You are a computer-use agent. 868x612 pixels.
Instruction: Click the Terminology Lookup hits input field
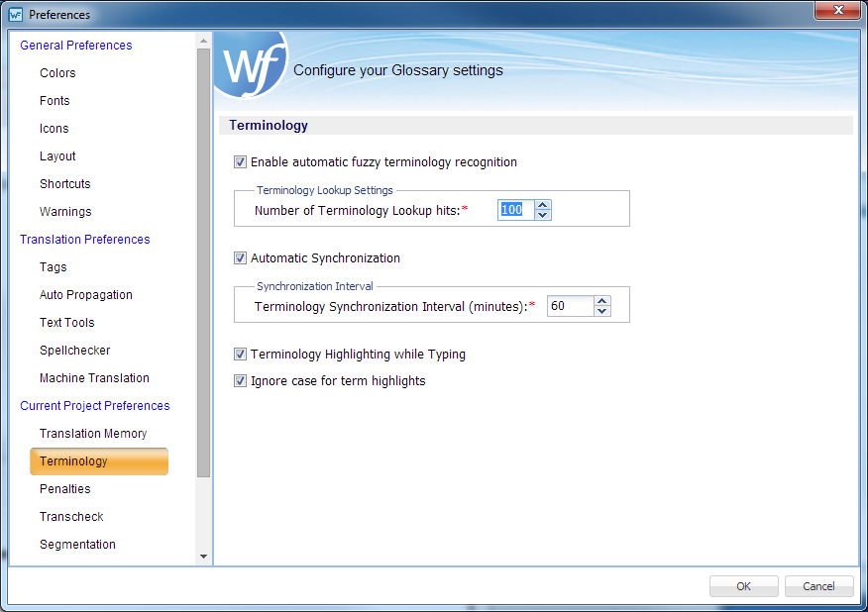coord(515,210)
